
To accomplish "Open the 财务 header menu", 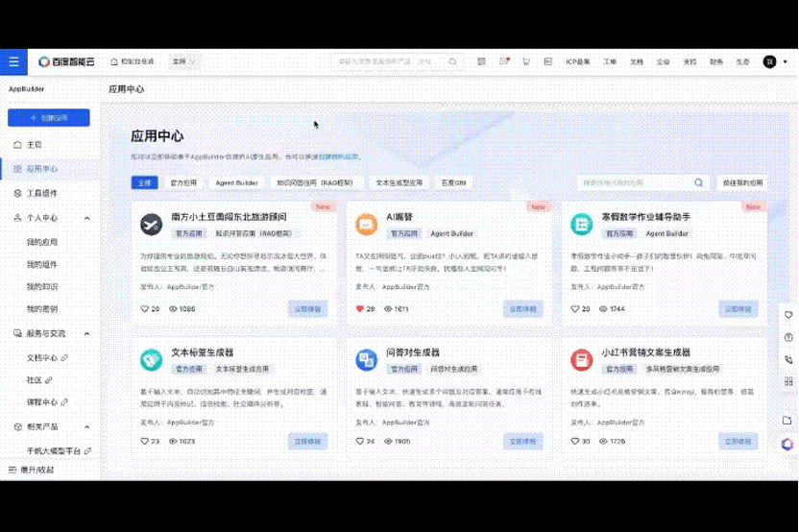I will pyautogui.click(x=716, y=61).
